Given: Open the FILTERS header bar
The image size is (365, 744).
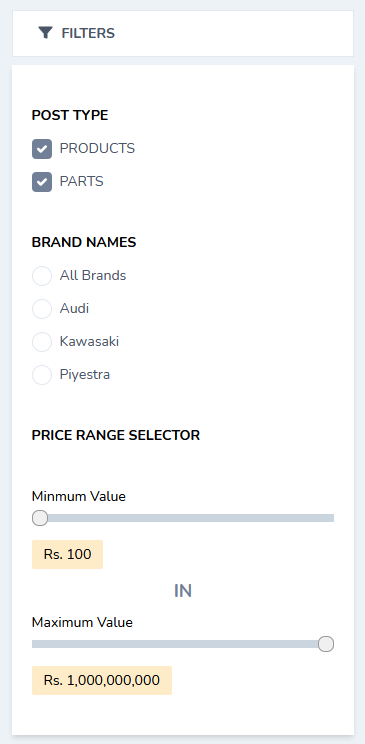Looking at the screenshot, I should (183, 33).
